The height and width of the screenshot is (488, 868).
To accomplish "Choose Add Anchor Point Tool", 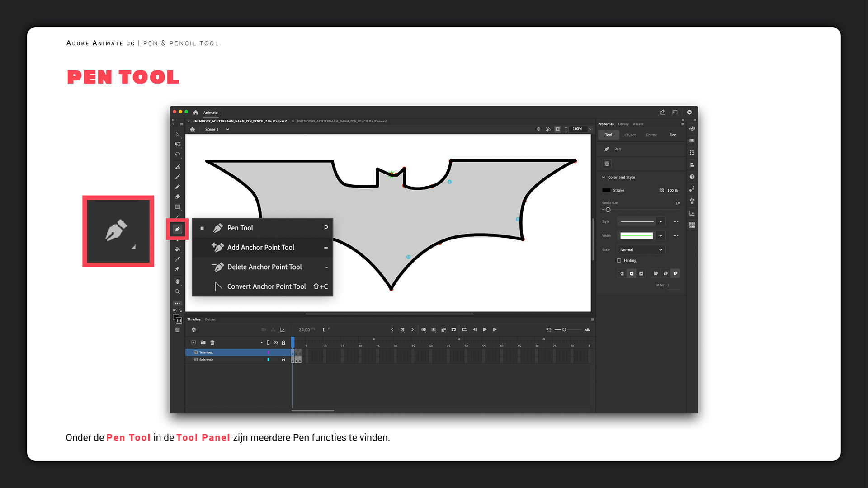I will click(x=261, y=248).
